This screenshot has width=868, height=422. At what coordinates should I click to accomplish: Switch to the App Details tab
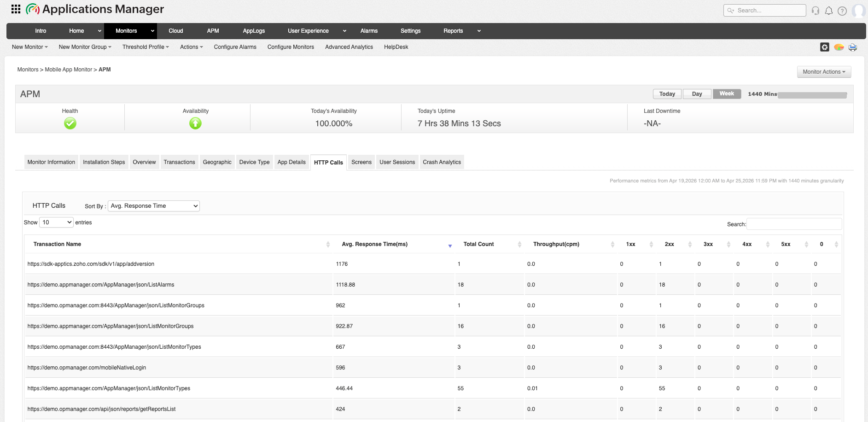pyautogui.click(x=291, y=162)
